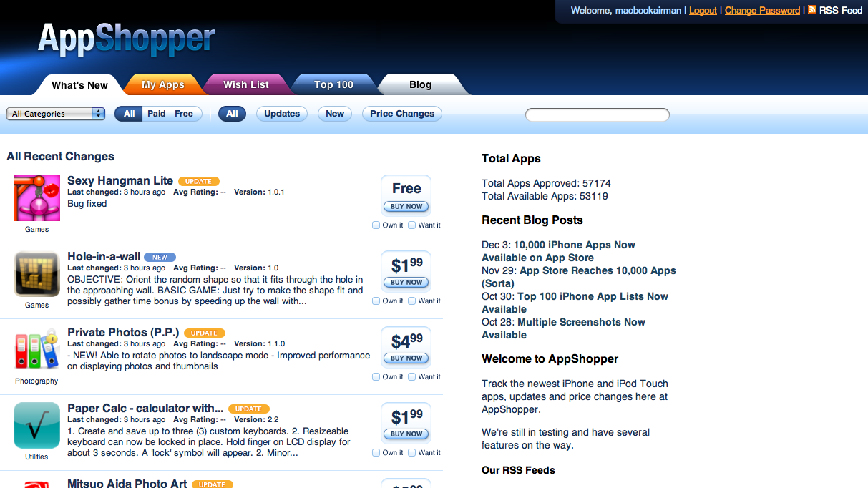This screenshot has width=868, height=488.
Task: Click "Total Available Apps: 53119" text
Action: point(545,196)
